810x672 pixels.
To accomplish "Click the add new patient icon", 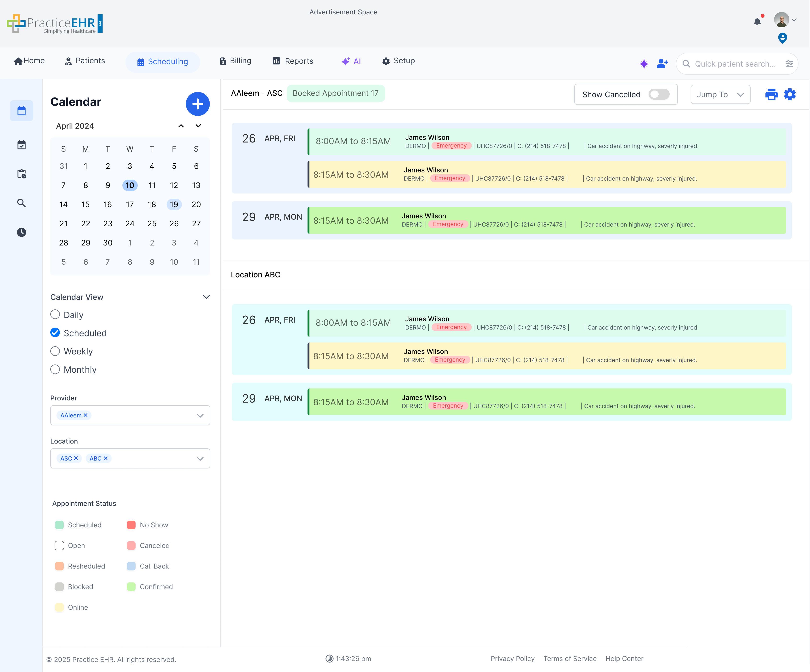I will click(662, 63).
